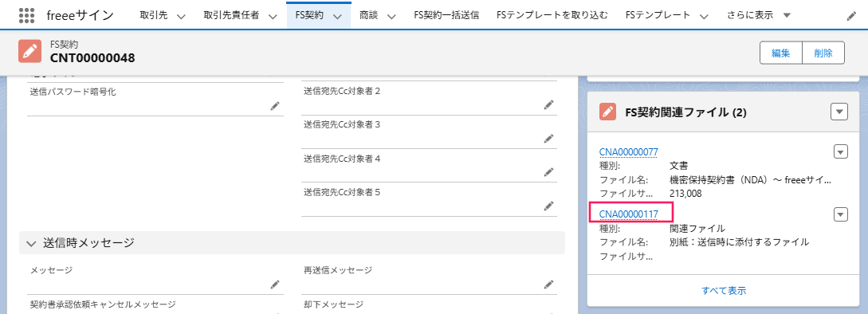The image size is (868, 314).
Task: Open the FSテンプレート tab
Action: [x=658, y=15]
